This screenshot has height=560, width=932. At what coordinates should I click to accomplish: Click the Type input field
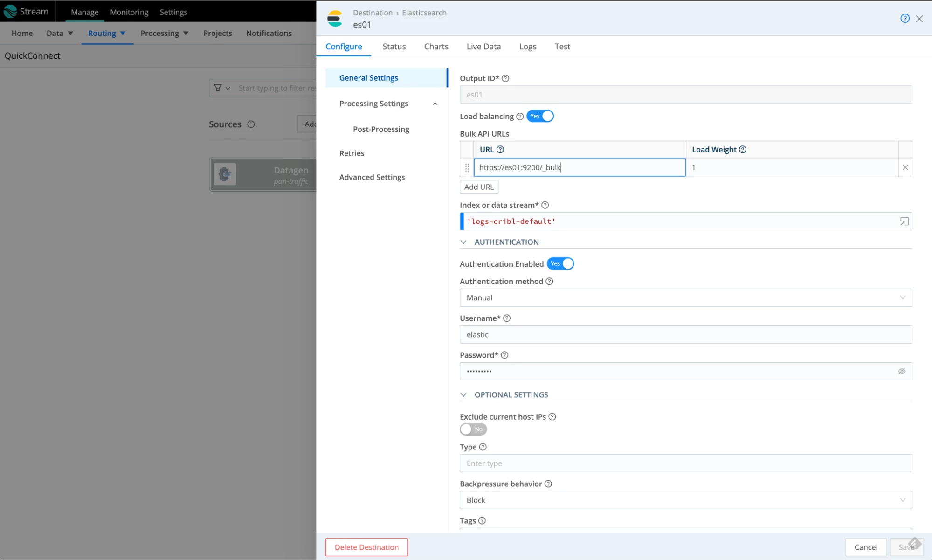tap(685, 463)
